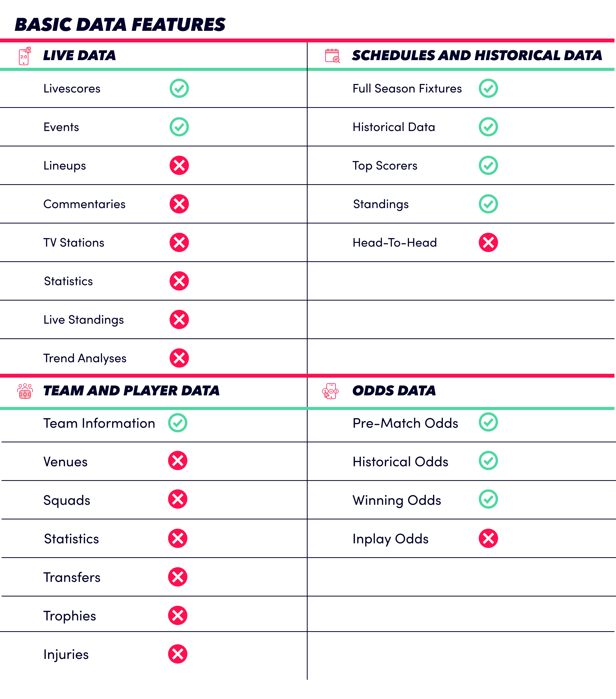
Task: Select the Schedules and Historical Data heading
Action: 477,55
